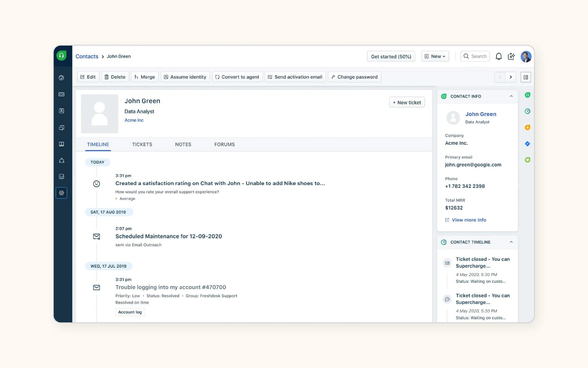Open the chat conversations icon in sidebar
The width and height of the screenshot is (588, 368).
[x=61, y=128]
